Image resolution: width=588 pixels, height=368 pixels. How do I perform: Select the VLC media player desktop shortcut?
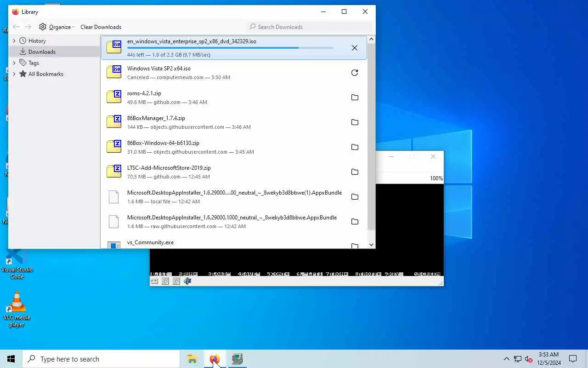17,310
